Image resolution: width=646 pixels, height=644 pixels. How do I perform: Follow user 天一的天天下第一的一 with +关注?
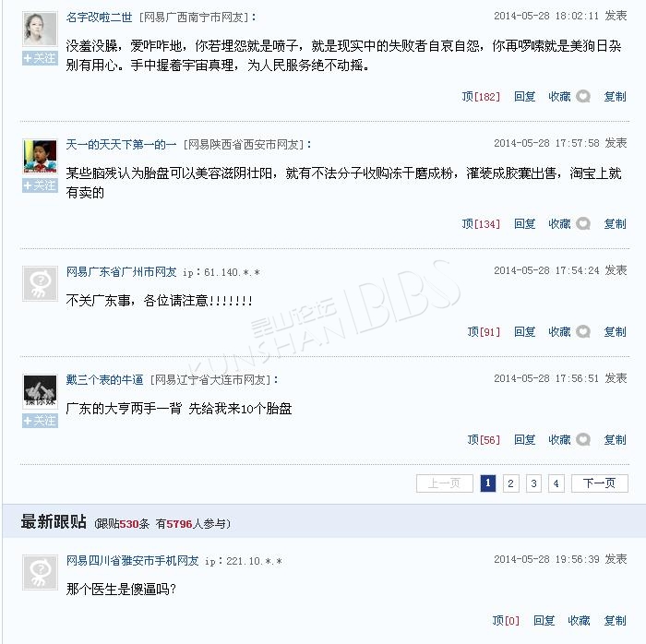(40, 185)
